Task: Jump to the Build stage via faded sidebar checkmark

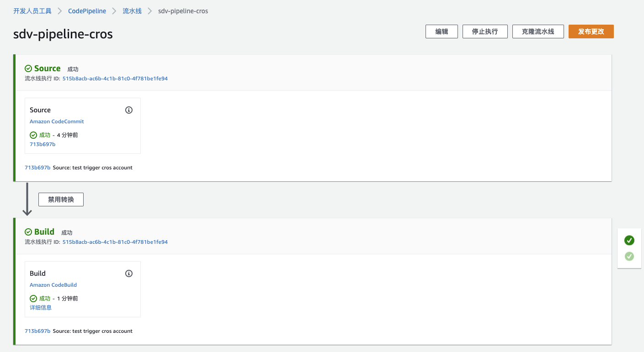Action: coord(629,256)
